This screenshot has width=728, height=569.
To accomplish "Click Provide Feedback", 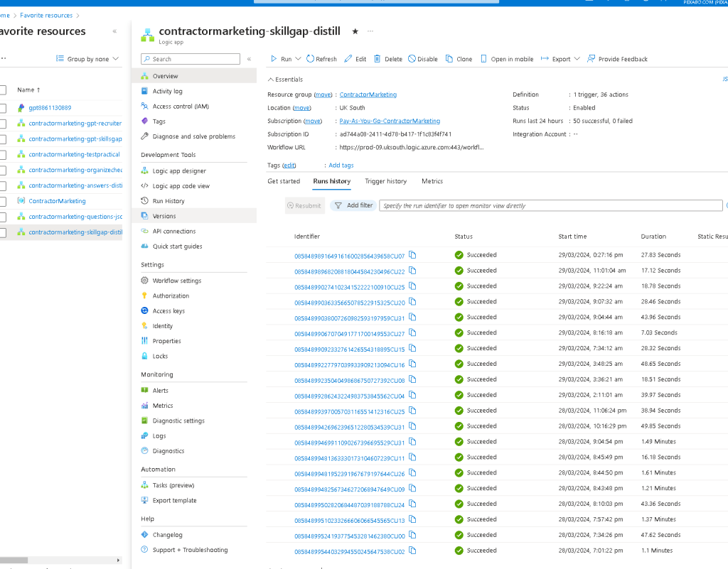I will (x=617, y=59).
